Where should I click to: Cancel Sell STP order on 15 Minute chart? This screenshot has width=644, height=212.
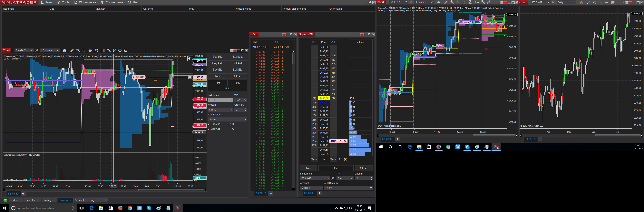[190, 77]
